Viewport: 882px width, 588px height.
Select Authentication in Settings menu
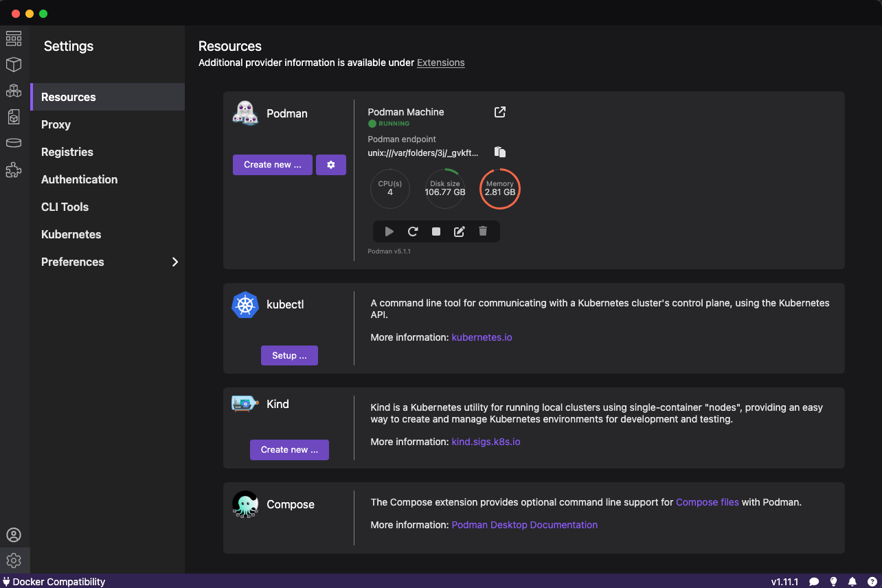coord(108,179)
